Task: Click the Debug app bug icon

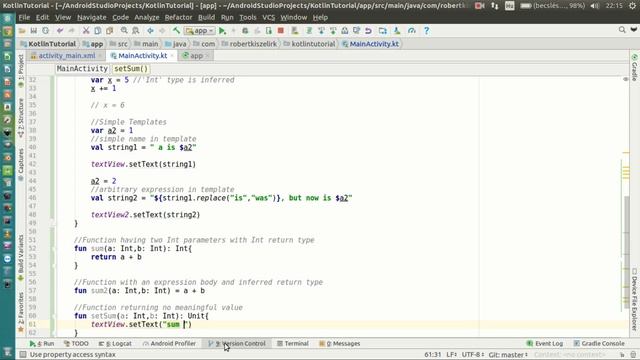Action: pos(245,31)
